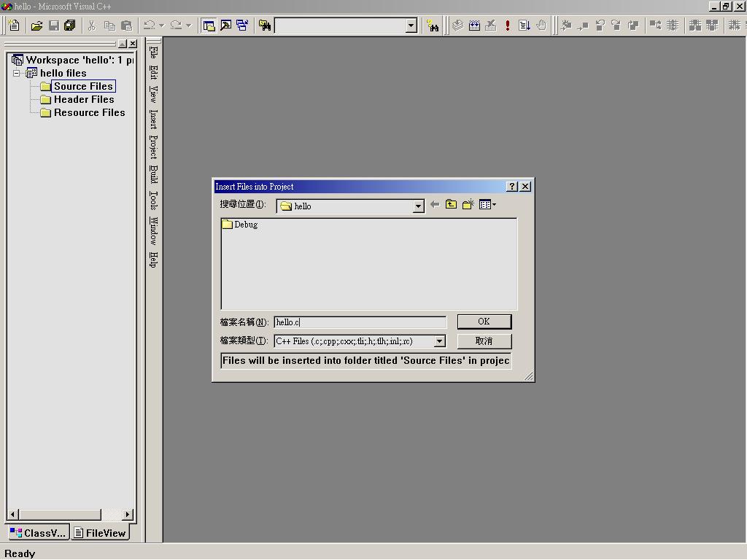Click the Redo arrow icon
Screen dimensions: 747x560
click(176, 26)
